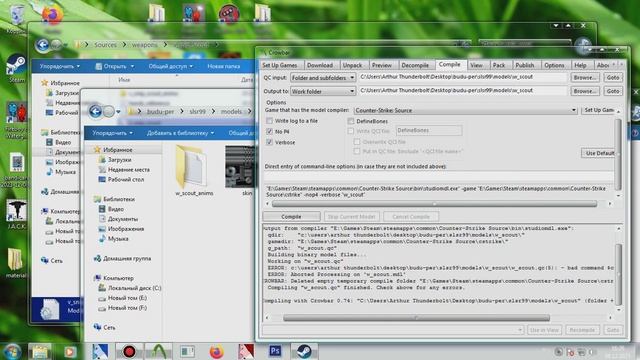This screenshot has width=640, height=360.
Task: Expand Упорядочить menu in the weapons window
Action: pos(60,66)
